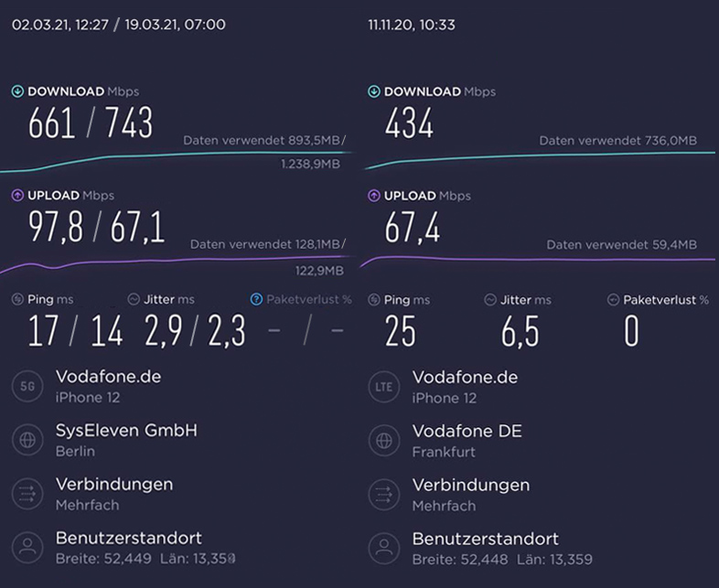Viewport: 719px width, 588px height.
Task: Click the 661 / 743 download result
Action: [x=91, y=123]
